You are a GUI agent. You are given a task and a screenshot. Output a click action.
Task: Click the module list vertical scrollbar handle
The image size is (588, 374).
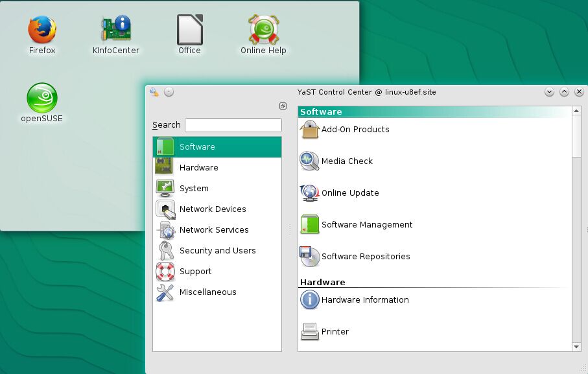click(576, 135)
